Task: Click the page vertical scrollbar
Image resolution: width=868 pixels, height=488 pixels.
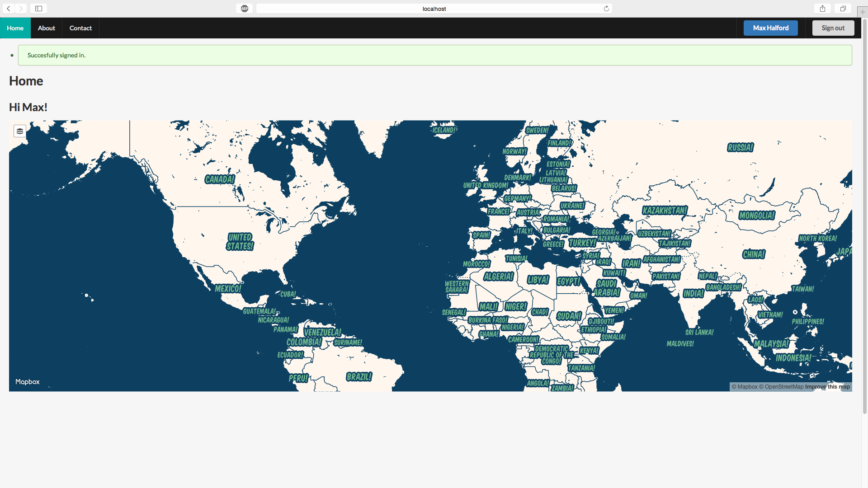Action: click(x=864, y=217)
